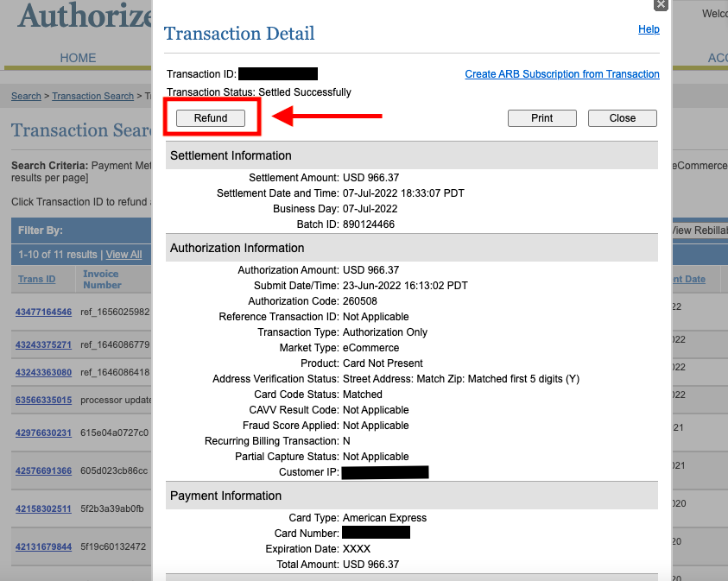Screen dimensions: 728x581
Task: Click the Refund button
Action: tap(211, 118)
